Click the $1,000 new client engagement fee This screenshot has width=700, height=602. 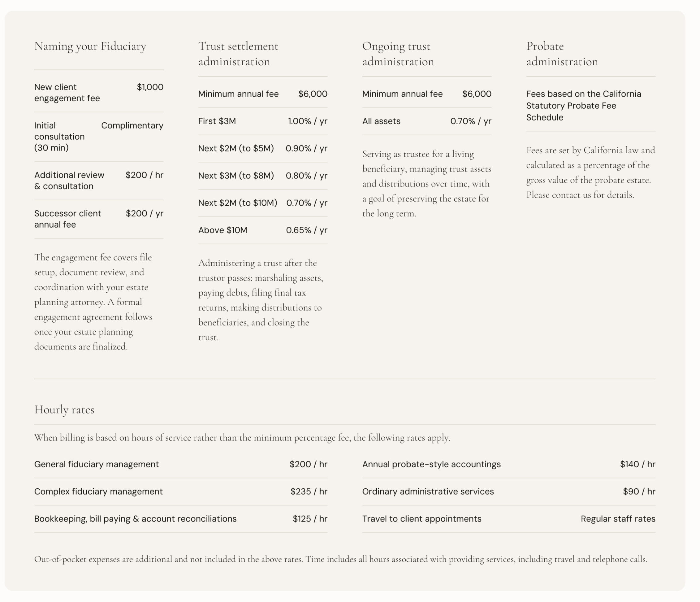tap(150, 87)
